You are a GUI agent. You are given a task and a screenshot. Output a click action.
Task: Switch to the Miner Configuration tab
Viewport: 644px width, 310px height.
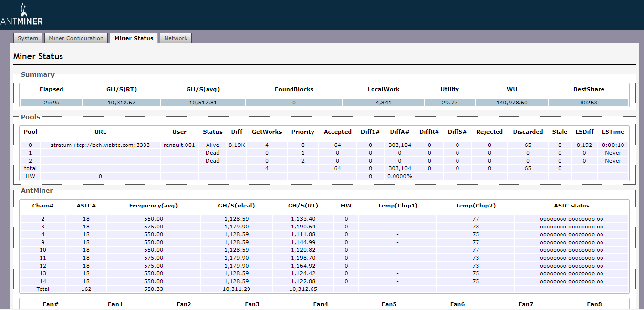(x=76, y=38)
